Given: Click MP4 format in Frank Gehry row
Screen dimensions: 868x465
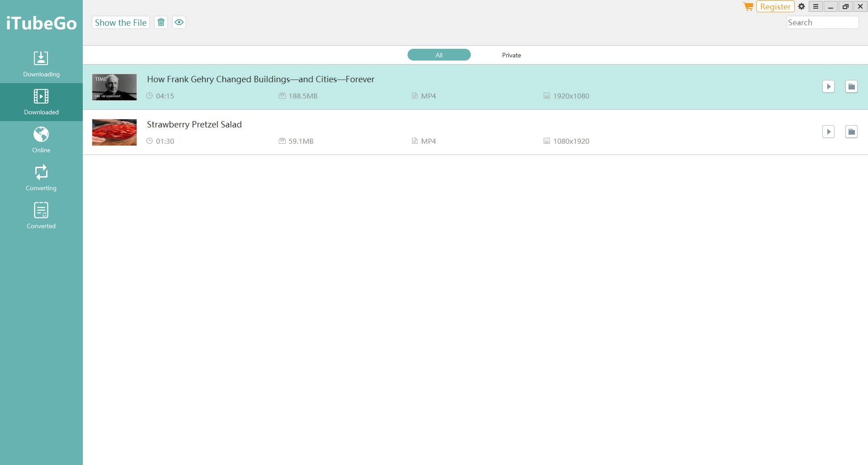Looking at the screenshot, I should click(x=428, y=96).
